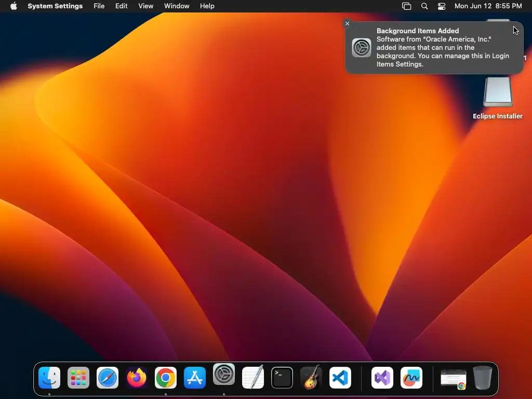Open the Trash in the Dock
The width and height of the screenshot is (532, 399).
coord(483,378)
